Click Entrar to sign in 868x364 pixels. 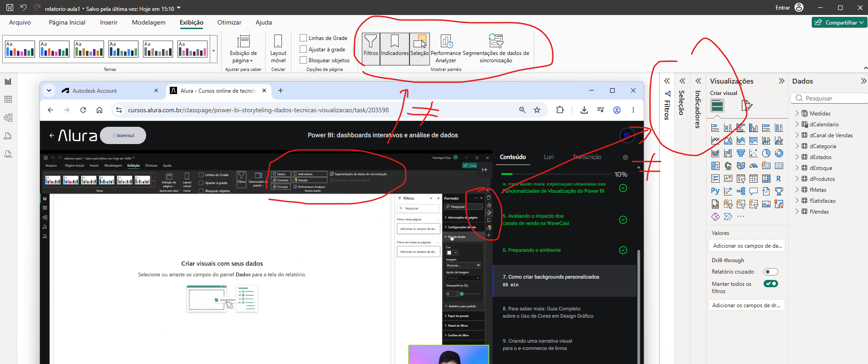783,8
